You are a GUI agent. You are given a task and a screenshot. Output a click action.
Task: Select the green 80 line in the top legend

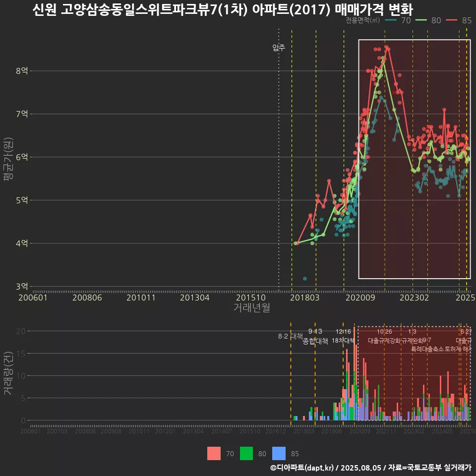pyautogui.click(x=421, y=20)
